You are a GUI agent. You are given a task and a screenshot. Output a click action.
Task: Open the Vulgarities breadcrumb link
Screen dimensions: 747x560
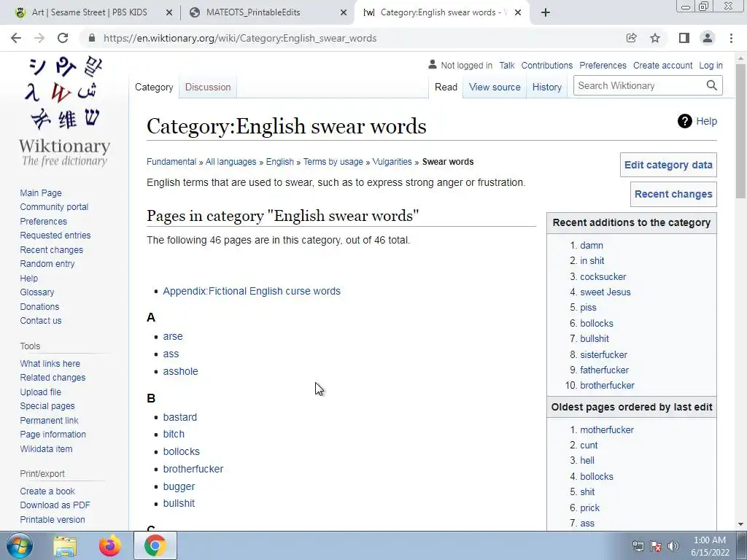(x=392, y=162)
